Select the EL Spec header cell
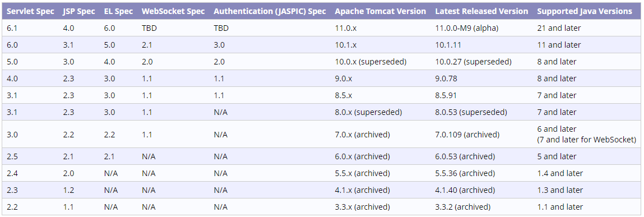644x217 pixels. pos(118,11)
